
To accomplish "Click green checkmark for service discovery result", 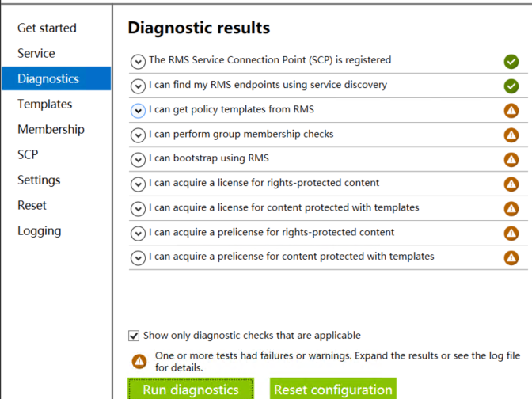I will 511,86.
